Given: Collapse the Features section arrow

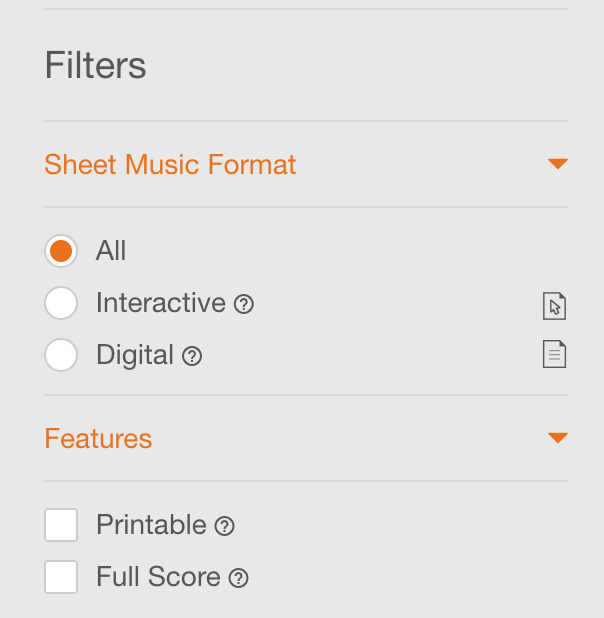Looking at the screenshot, I should pyautogui.click(x=558, y=437).
